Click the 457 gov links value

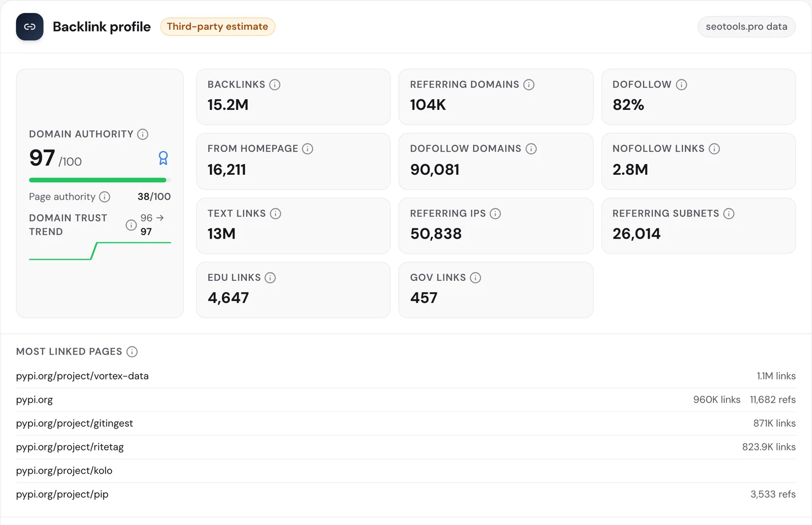[x=424, y=298]
